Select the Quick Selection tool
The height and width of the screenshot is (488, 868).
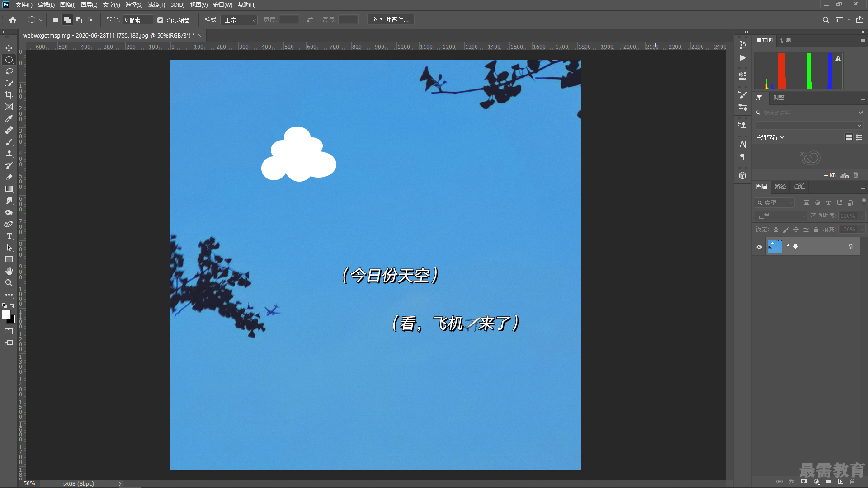tap(9, 83)
